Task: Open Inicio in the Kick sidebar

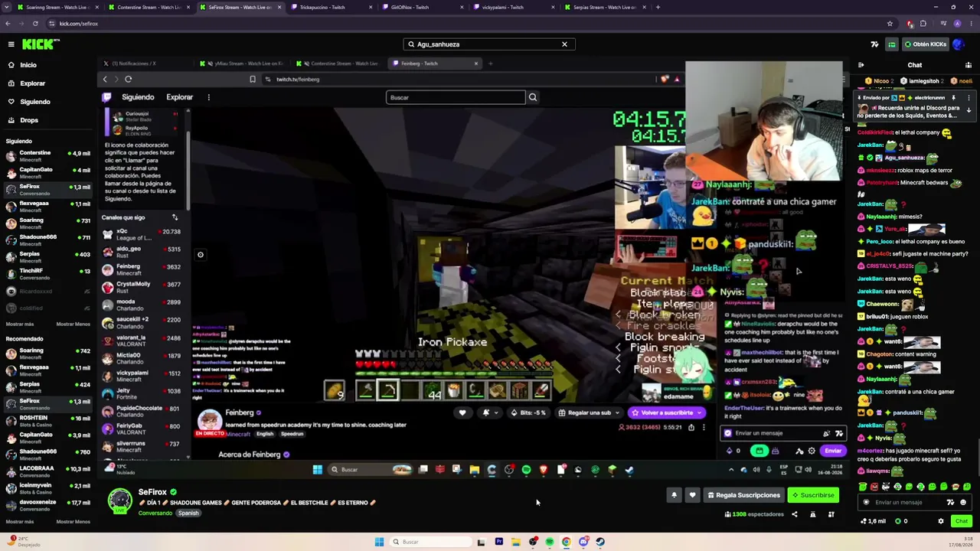Action: tap(28, 65)
